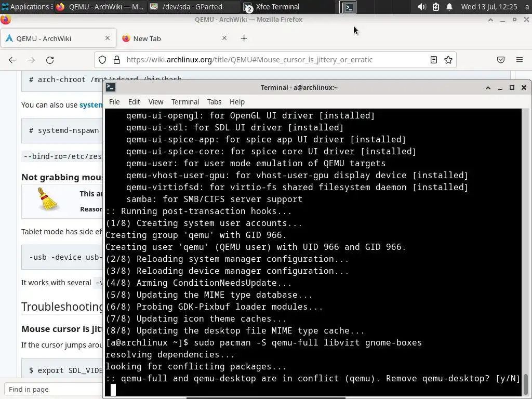Open the Applications menu in the panel
Screen dimensions: 532x399
point(25,6)
